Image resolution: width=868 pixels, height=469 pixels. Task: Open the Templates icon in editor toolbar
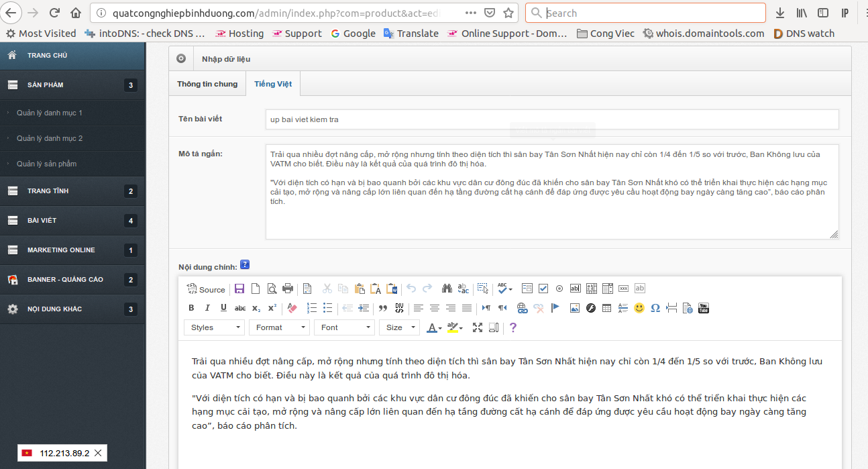click(x=307, y=289)
